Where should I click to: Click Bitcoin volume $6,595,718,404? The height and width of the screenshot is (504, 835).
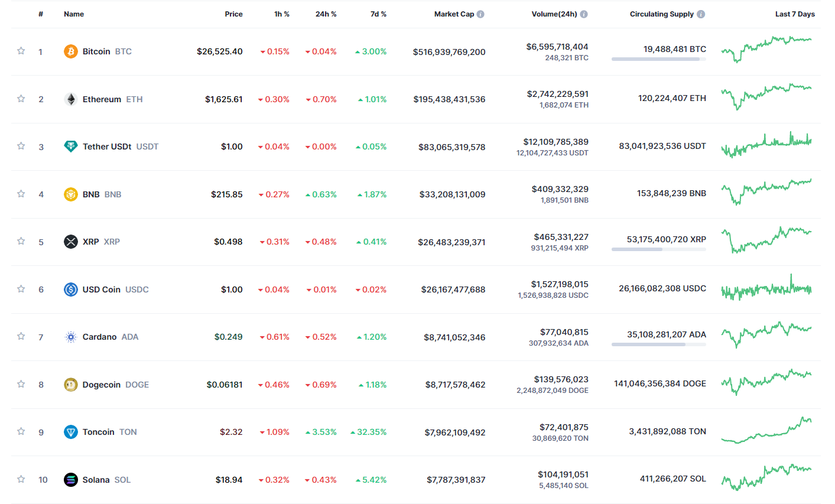(557, 47)
